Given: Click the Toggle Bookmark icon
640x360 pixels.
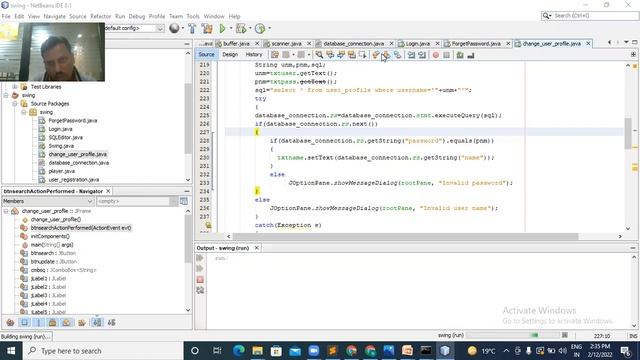Looking at the screenshot, I should point(398,55).
